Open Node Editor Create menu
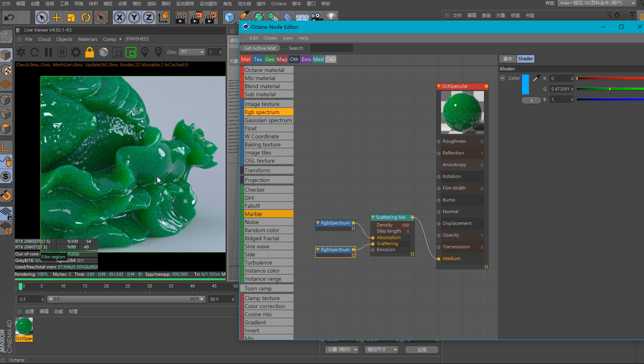Viewport: 644px width, 364px height. [270, 38]
